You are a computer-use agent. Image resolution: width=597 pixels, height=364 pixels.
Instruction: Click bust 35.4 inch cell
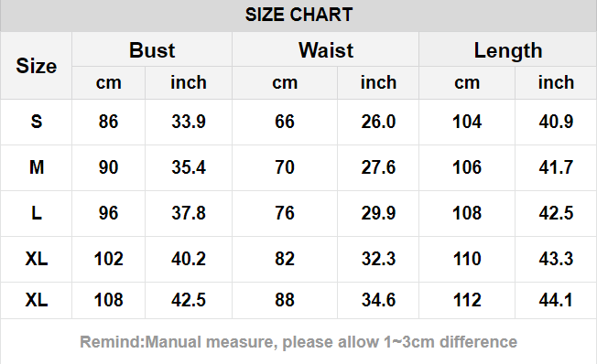point(189,167)
